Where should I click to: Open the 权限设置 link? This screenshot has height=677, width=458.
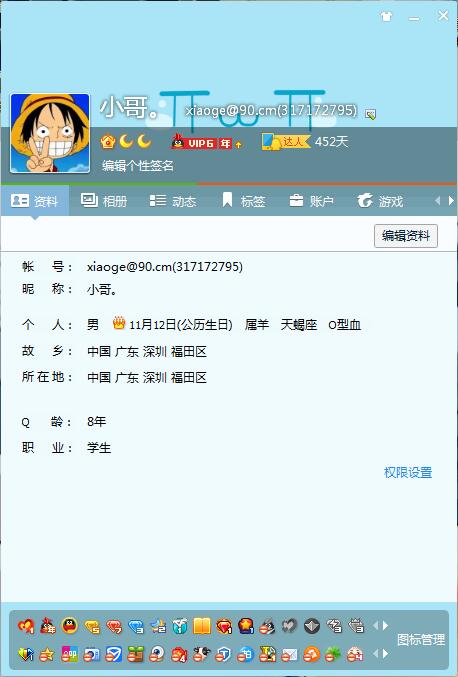pyautogui.click(x=408, y=472)
